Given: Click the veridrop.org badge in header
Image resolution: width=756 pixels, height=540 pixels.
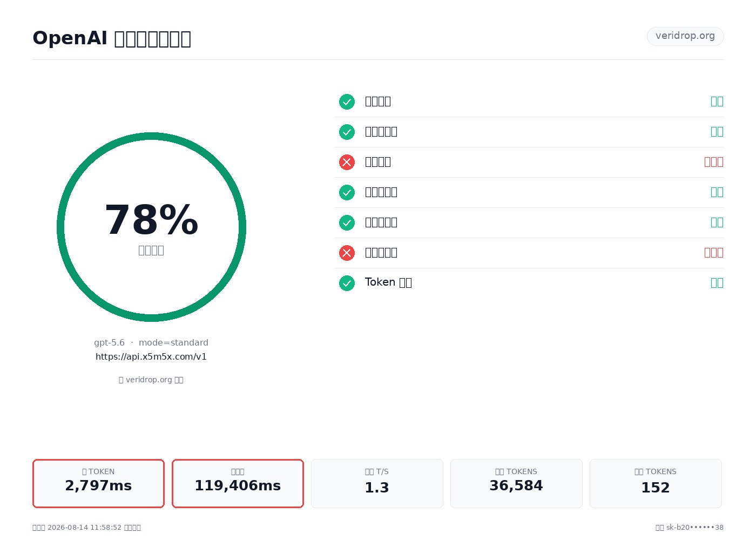Looking at the screenshot, I should [685, 36].
